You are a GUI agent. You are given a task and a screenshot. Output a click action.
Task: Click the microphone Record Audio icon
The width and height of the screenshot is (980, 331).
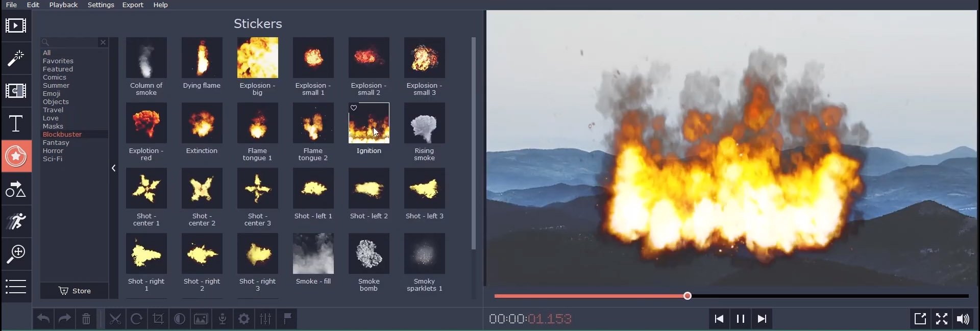(223, 319)
